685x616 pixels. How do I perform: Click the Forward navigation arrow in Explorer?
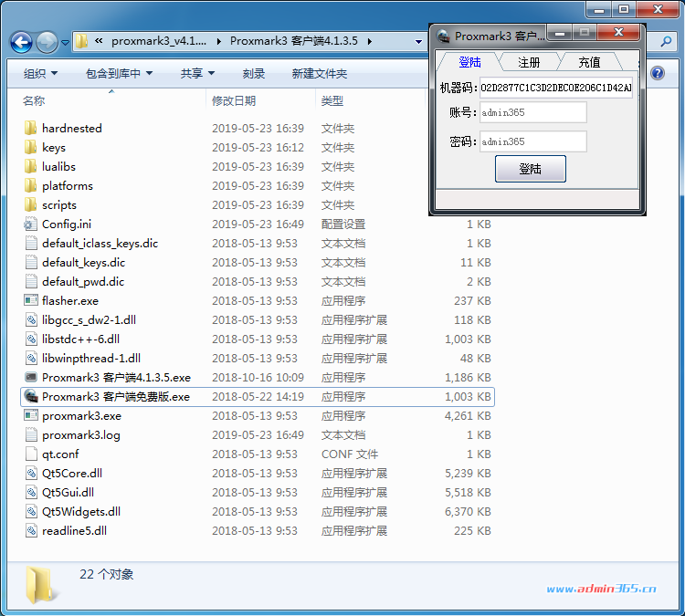pyautogui.click(x=47, y=42)
